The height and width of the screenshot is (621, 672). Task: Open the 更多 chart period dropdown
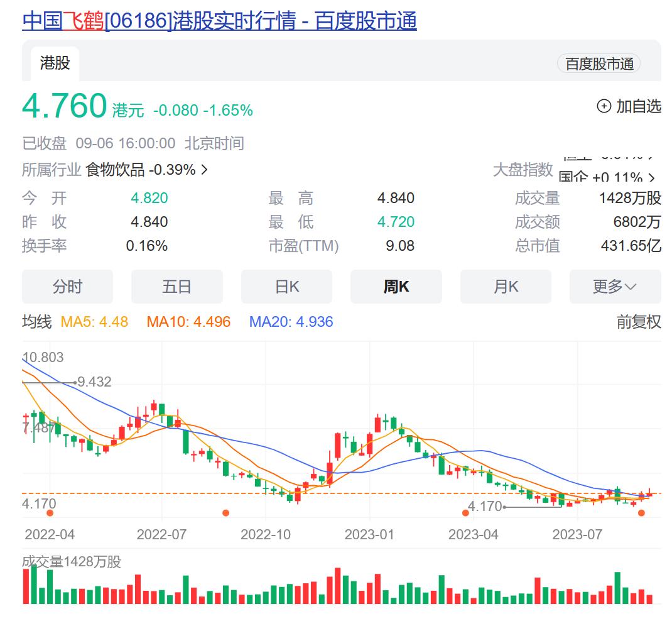tap(614, 287)
